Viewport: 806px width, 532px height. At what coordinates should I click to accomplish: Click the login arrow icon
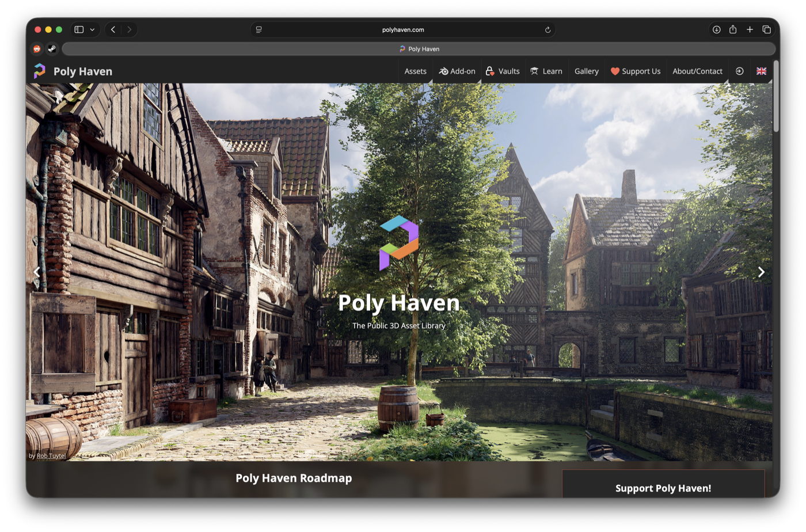[739, 71]
